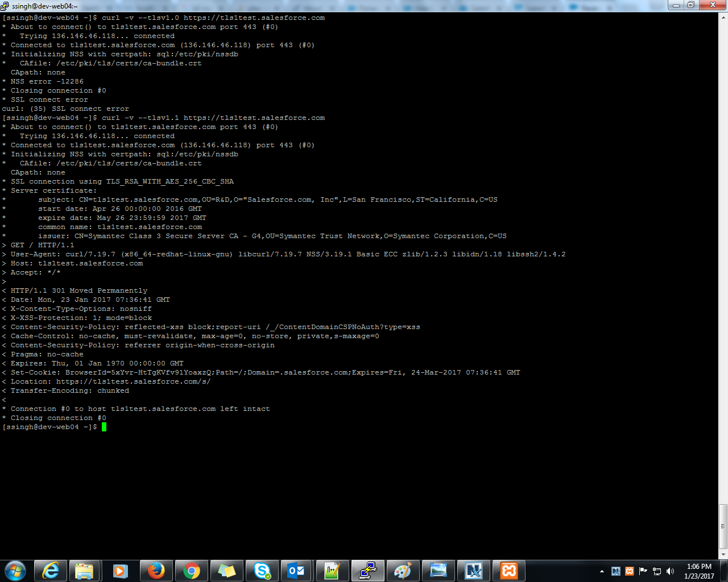Click the Symantec "issuer:" line

click(254, 236)
